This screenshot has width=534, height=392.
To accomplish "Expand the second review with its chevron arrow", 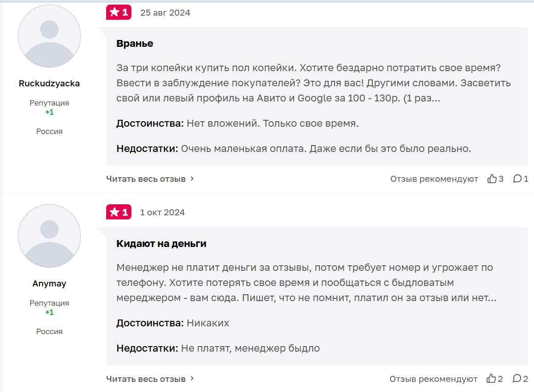I will tap(192, 379).
